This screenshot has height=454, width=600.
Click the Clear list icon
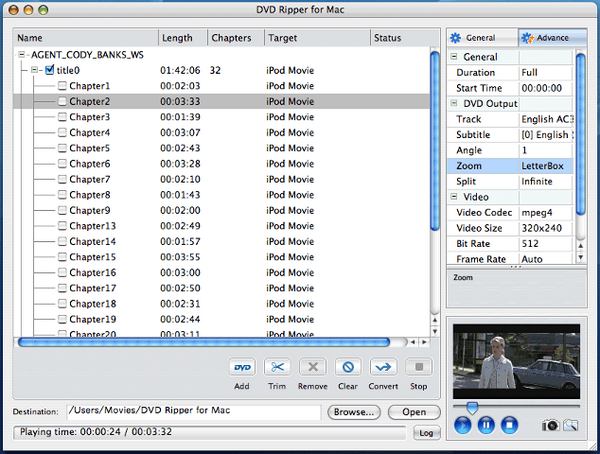(x=348, y=367)
